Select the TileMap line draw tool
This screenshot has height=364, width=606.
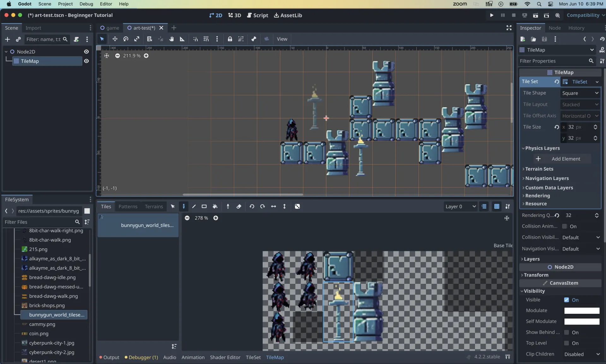coord(194,206)
